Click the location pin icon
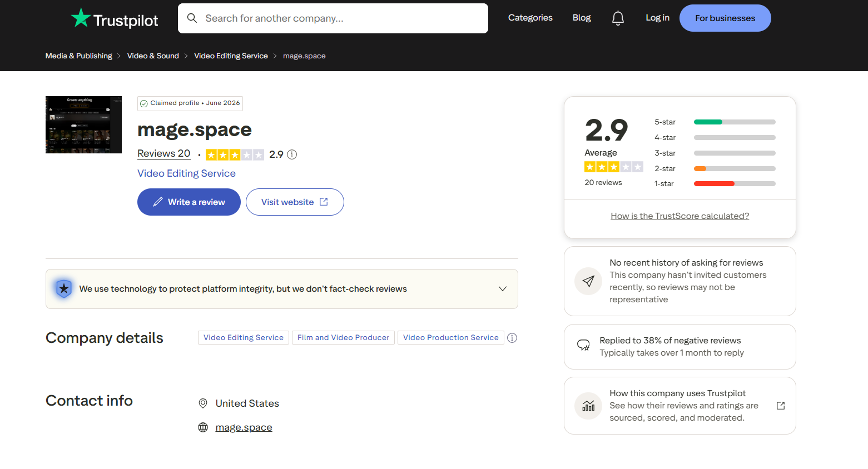 click(x=203, y=403)
